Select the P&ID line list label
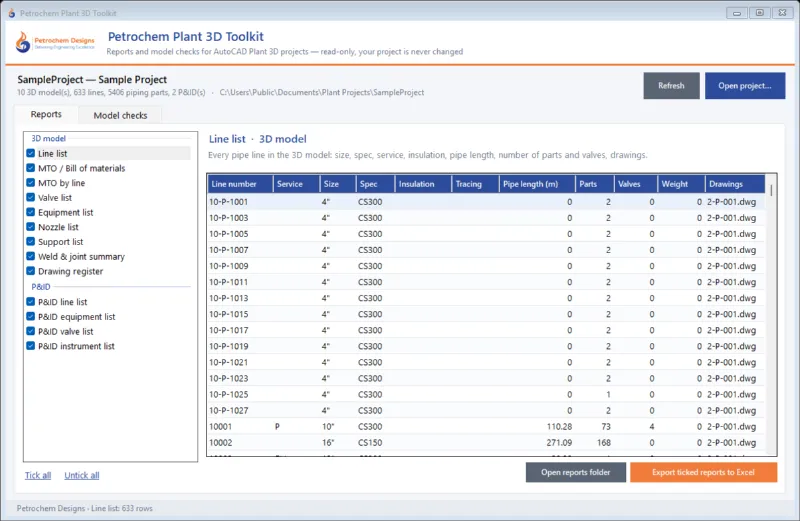Screen dimensions: 800x521 (x=62, y=302)
